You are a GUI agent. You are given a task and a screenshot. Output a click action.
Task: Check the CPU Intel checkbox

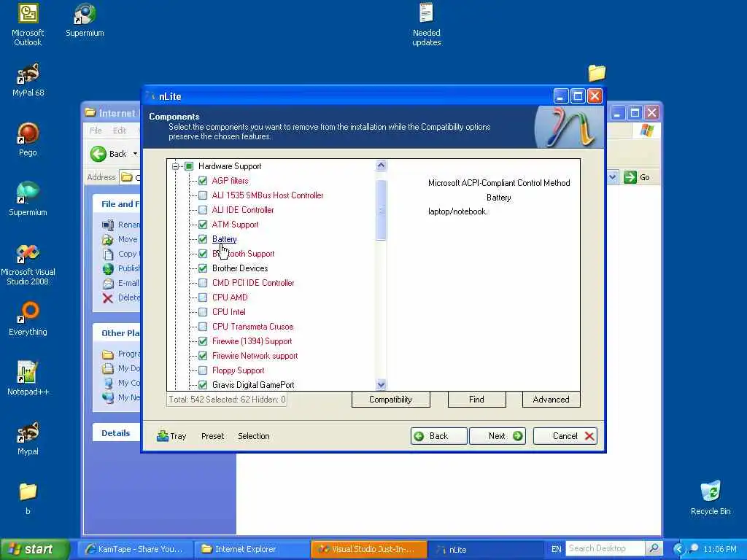(x=203, y=312)
